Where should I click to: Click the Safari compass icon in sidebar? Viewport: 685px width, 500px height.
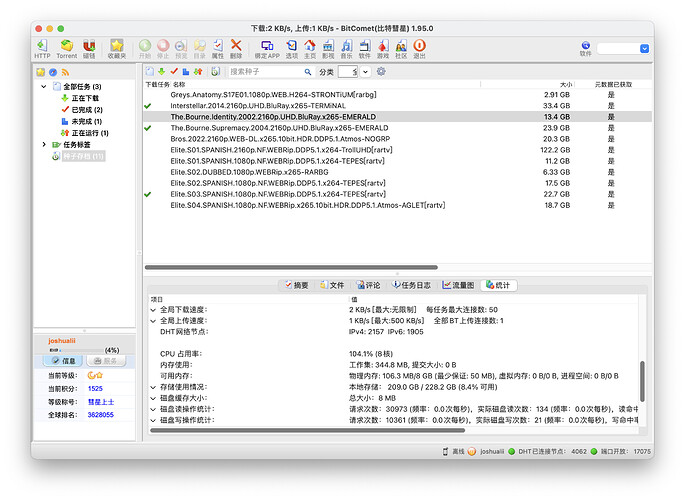[53, 72]
